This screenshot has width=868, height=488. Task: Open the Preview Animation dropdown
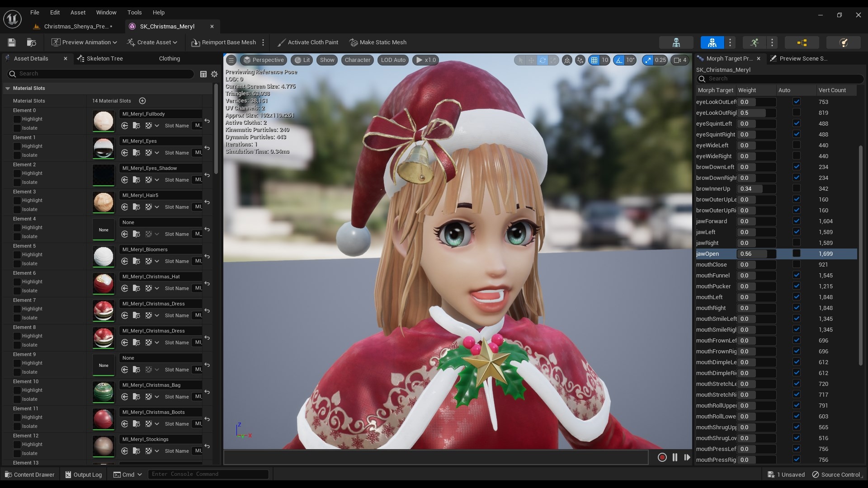pos(84,42)
